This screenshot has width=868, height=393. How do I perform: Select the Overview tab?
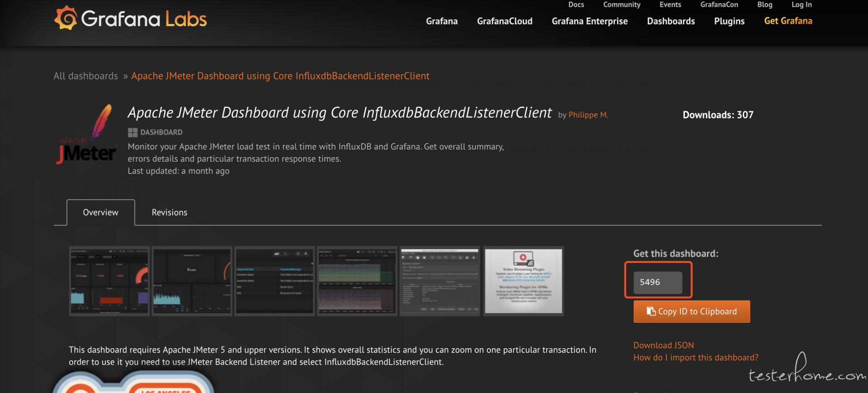click(x=100, y=212)
